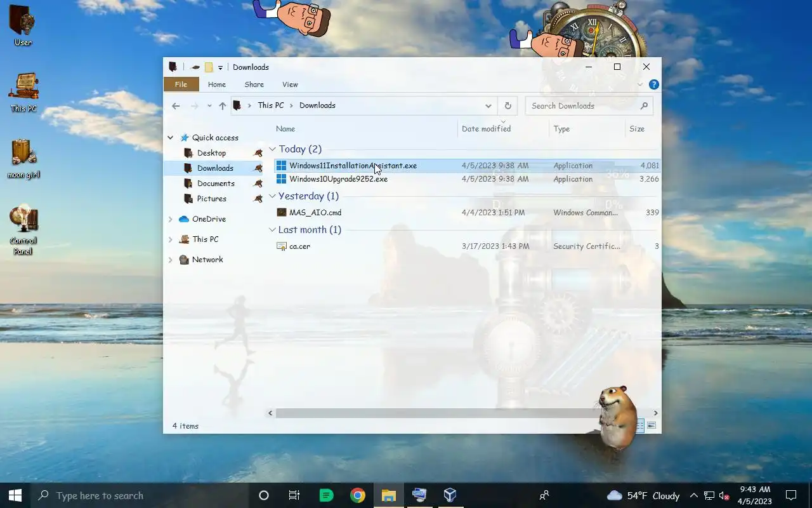The width and height of the screenshot is (812, 508).
Task: Switch to Large icons view layout icon
Action: point(652,425)
